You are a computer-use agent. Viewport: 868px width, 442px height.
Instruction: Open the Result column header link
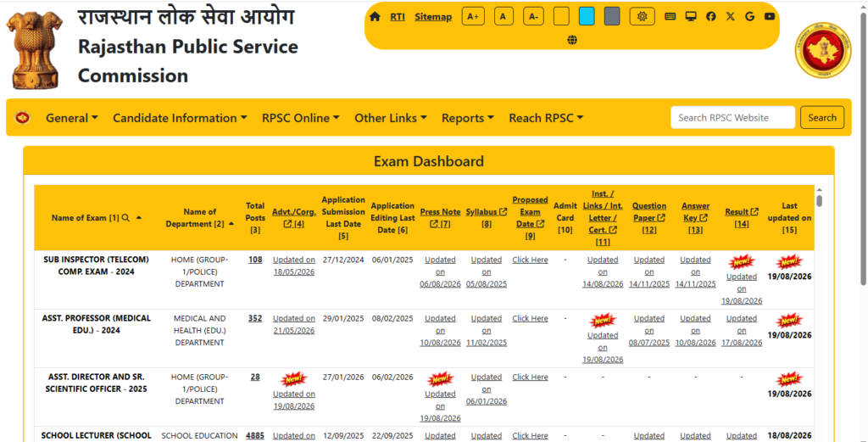point(742,218)
